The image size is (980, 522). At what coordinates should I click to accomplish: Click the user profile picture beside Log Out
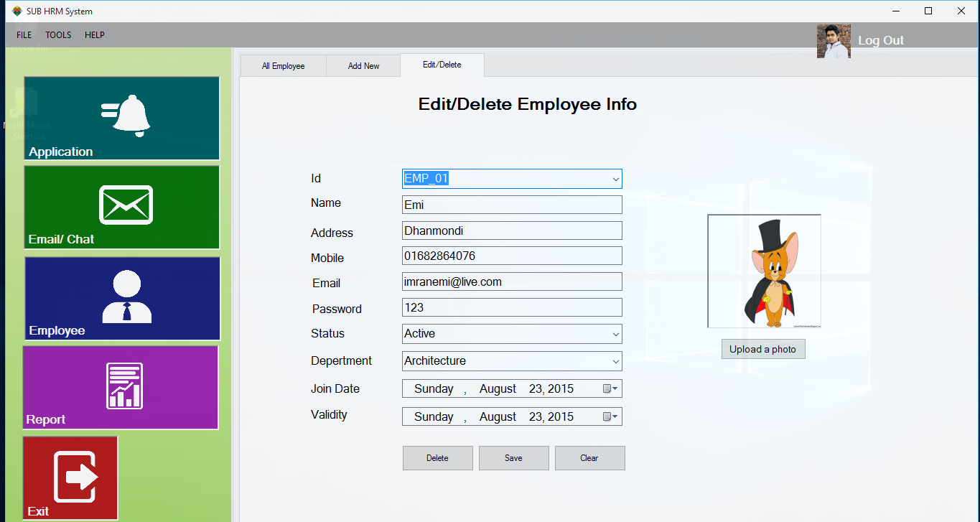click(x=834, y=41)
